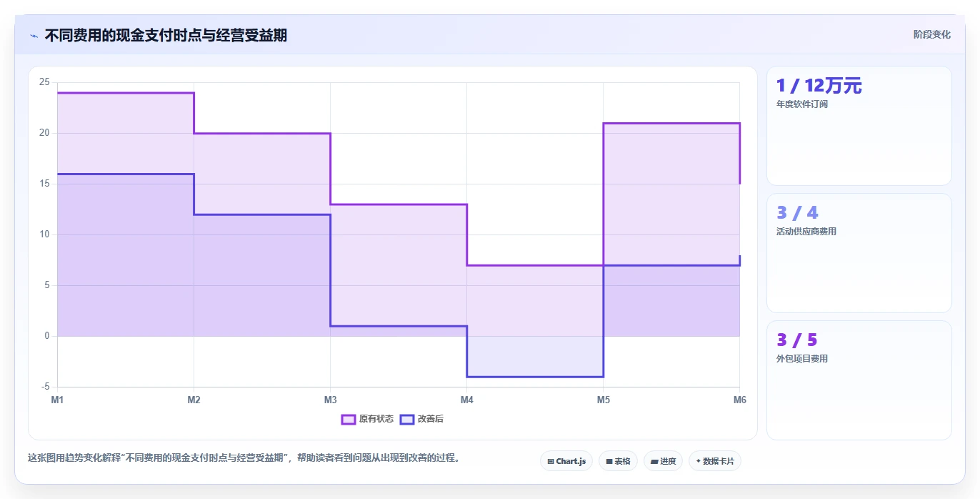The image size is (980, 499).
Task: Click the 阶段变化 label in the header
Action: (x=932, y=34)
